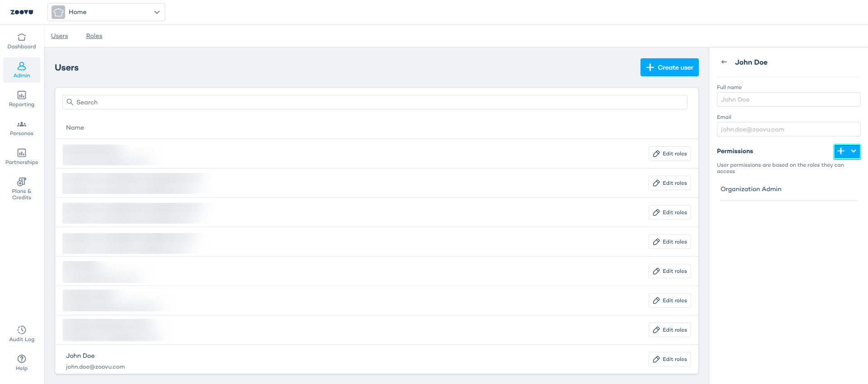Screen dimensions: 868x384
Task: Open the Partnerships sidebar icon
Action: (22, 153)
